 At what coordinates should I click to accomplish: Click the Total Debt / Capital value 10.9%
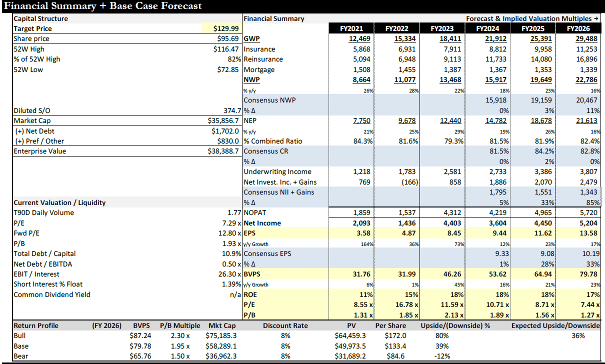coord(232,253)
